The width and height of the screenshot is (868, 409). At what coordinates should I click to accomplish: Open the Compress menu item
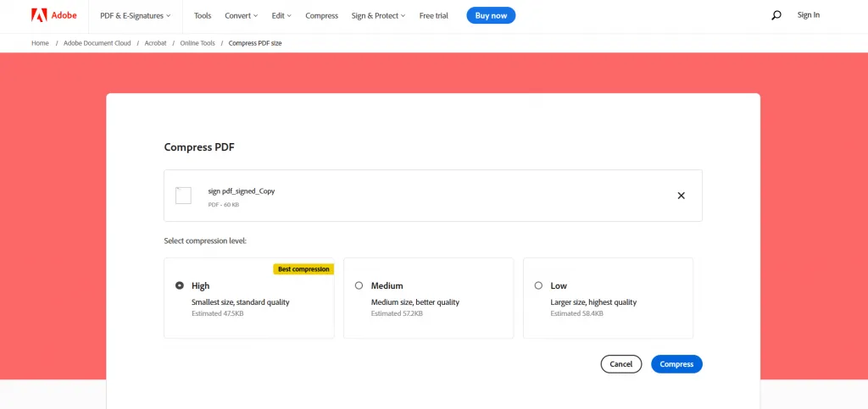321,15
